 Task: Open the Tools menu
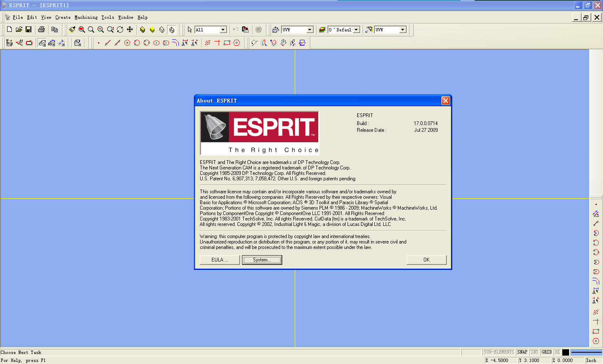(x=108, y=17)
